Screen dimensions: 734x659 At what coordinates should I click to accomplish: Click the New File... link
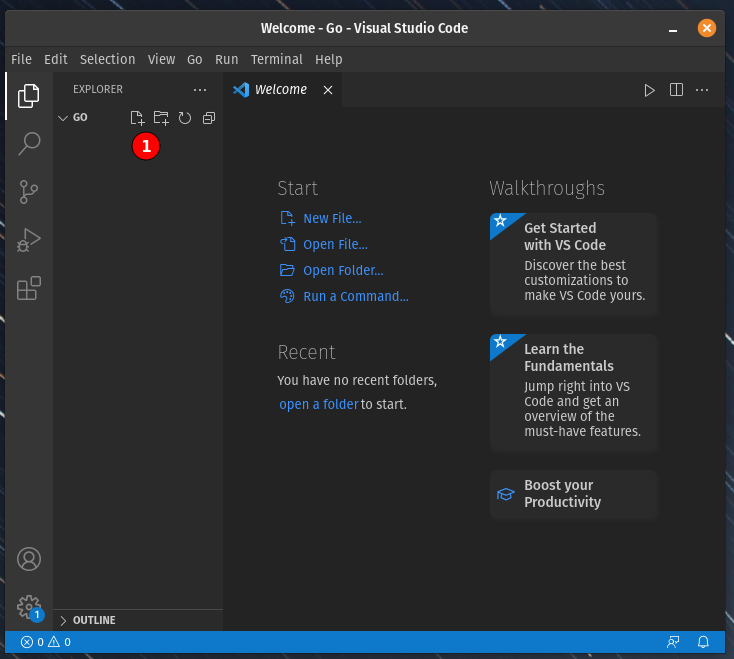tap(321, 219)
